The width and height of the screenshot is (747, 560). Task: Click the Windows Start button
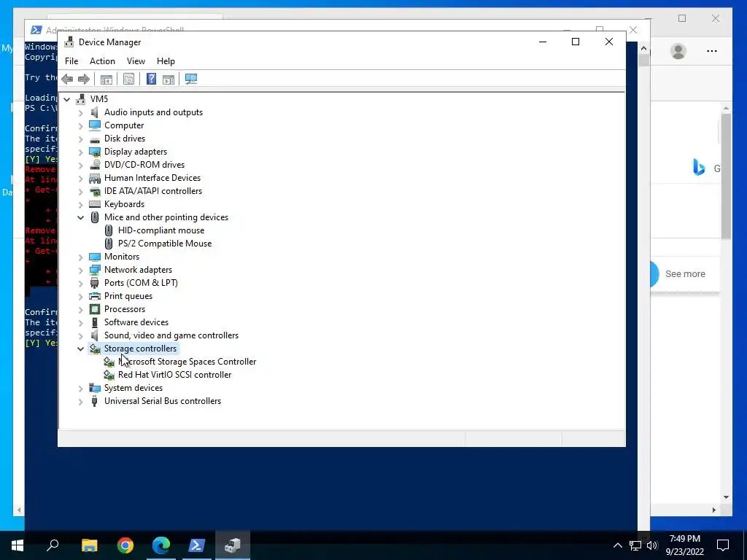pyautogui.click(x=18, y=545)
